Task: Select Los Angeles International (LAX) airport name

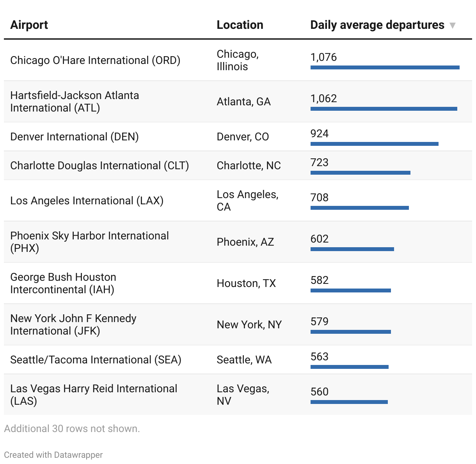Action: (x=87, y=201)
